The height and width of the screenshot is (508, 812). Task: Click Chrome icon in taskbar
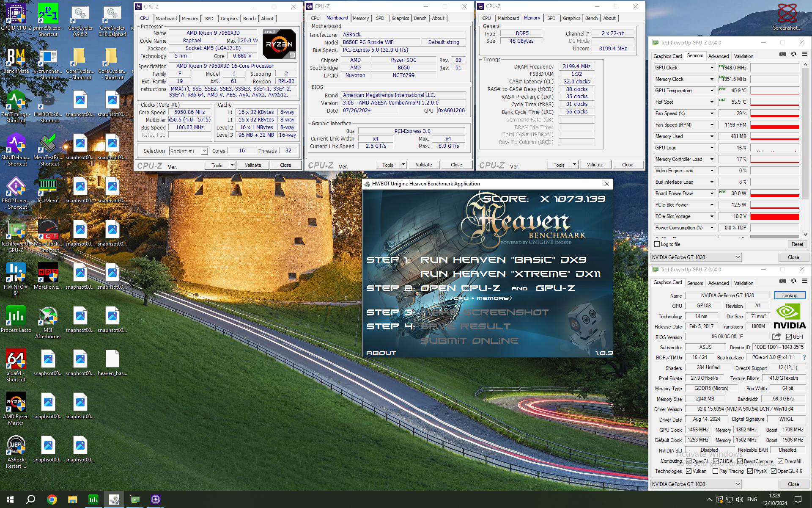52,500
